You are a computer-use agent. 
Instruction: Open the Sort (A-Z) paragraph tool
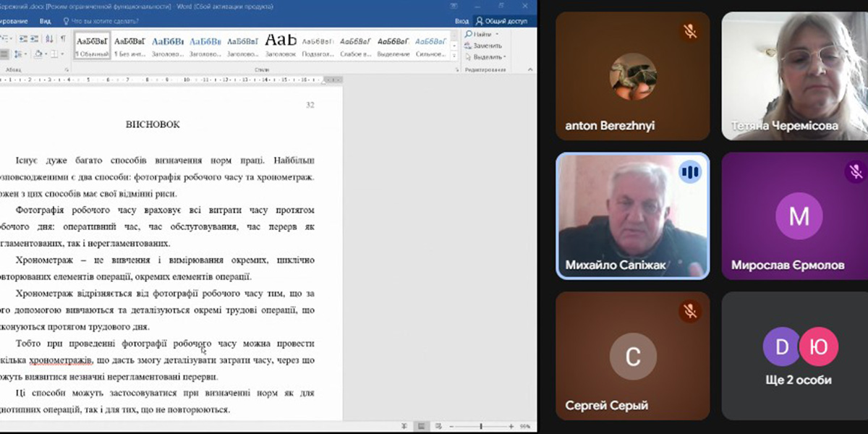pyautogui.click(x=49, y=39)
